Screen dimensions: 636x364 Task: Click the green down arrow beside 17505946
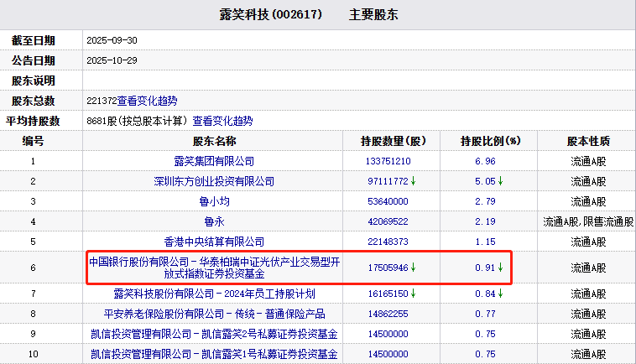(x=414, y=268)
